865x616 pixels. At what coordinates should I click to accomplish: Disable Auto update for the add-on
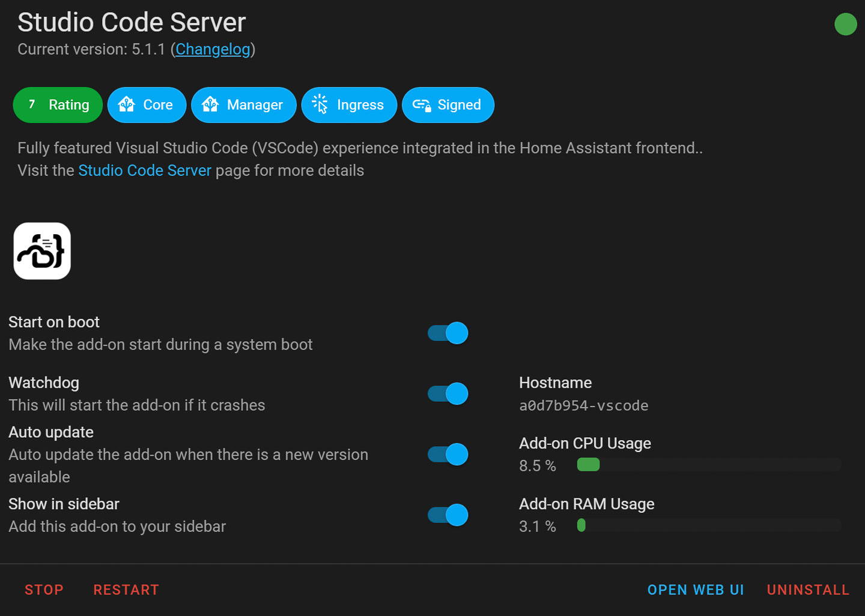point(447,454)
